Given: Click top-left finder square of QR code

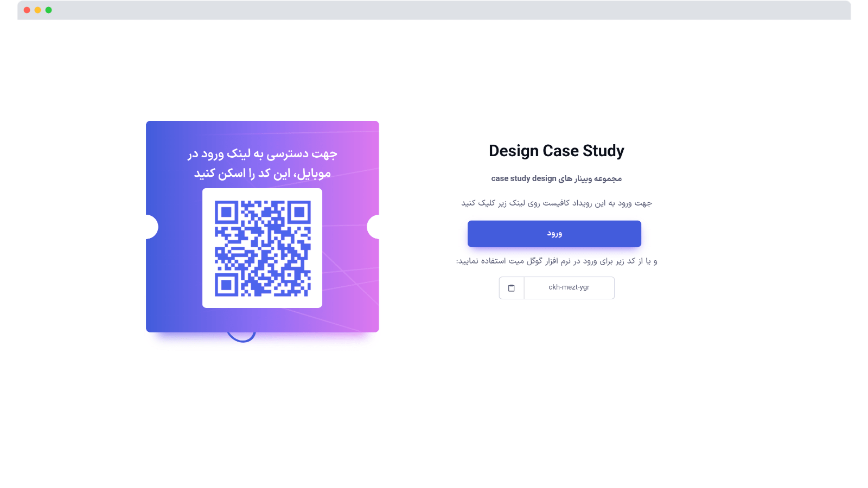Looking at the screenshot, I should [x=226, y=213].
